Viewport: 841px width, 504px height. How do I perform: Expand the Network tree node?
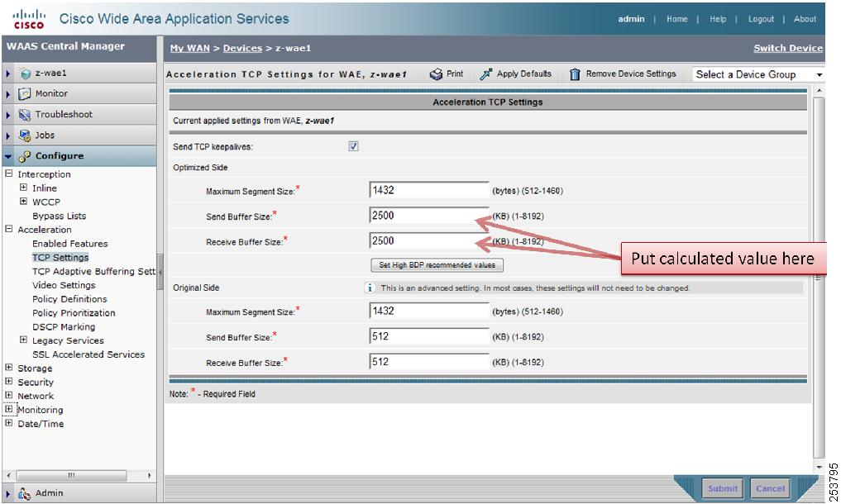[x=8, y=396]
